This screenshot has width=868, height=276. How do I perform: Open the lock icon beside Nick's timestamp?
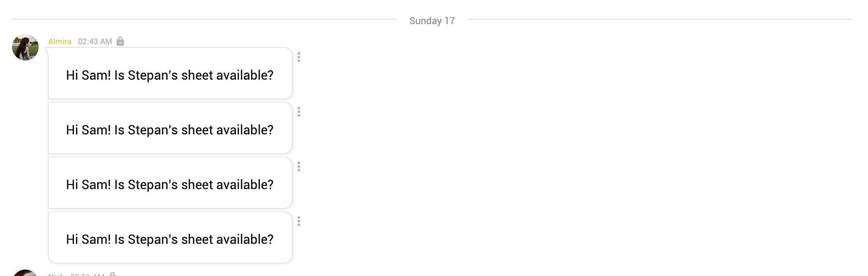point(115,274)
